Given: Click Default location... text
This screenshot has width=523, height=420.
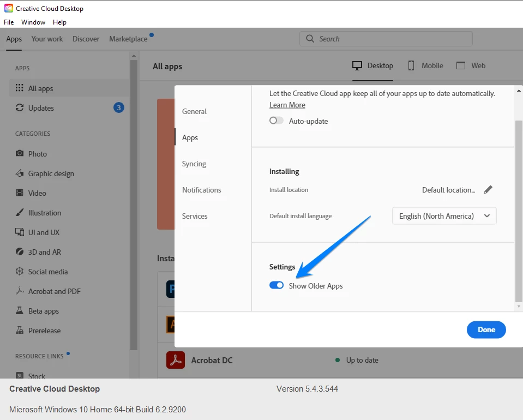Looking at the screenshot, I should click(x=449, y=190).
